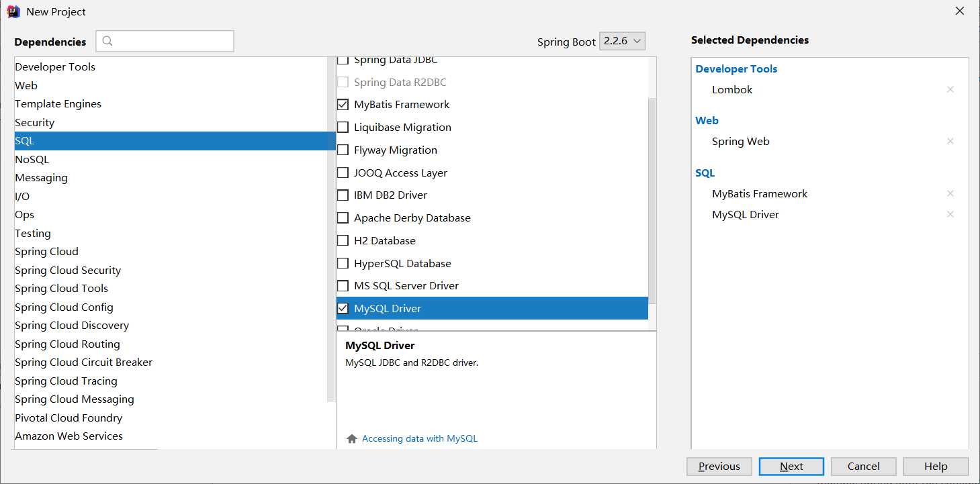Click Developer Tools heading in Selected Dependencies
Screen dimensions: 980x484
tap(736, 68)
